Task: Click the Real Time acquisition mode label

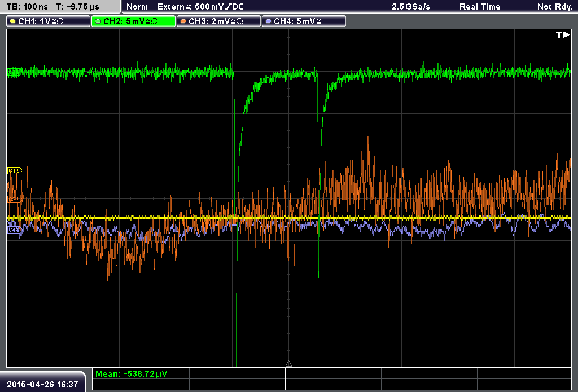Action: 480,7
